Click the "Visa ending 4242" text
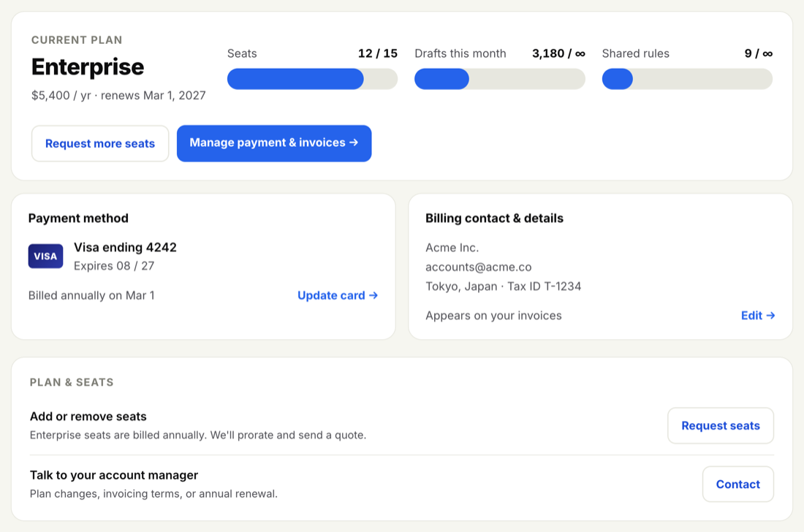The height and width of the screenshot is (532, 804). [x=125, y=248]
